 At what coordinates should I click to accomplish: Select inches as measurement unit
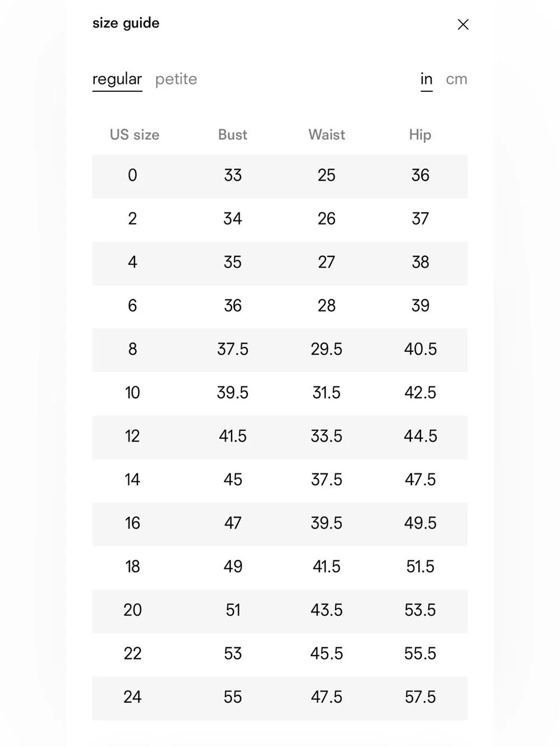(x=427, y=80)
